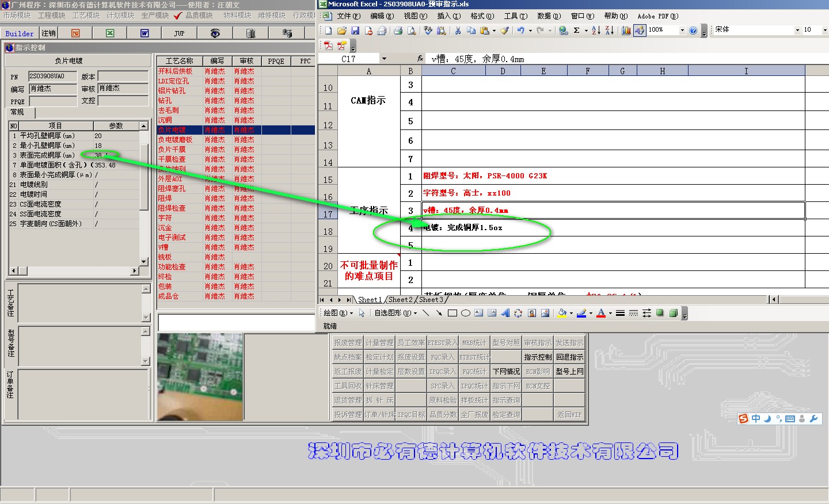Click the 指示控制 button in module grid
The image size is (829, 504).
pos(538,357)
